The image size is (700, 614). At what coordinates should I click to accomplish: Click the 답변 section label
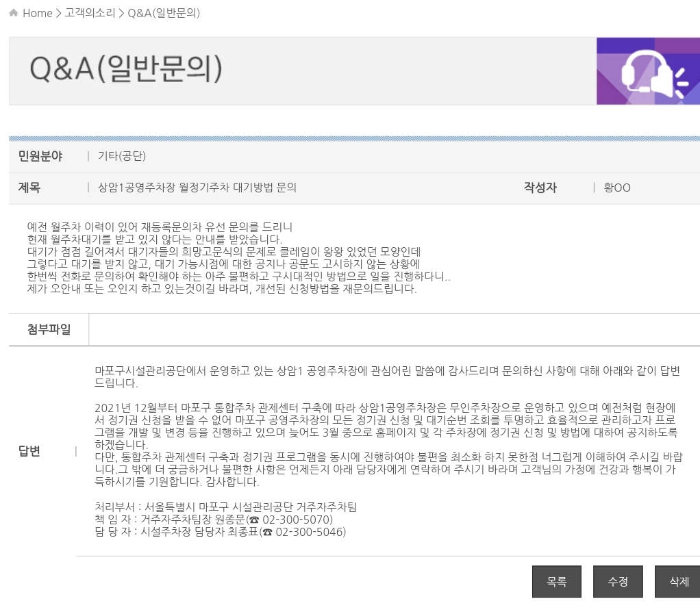(29, 450)
